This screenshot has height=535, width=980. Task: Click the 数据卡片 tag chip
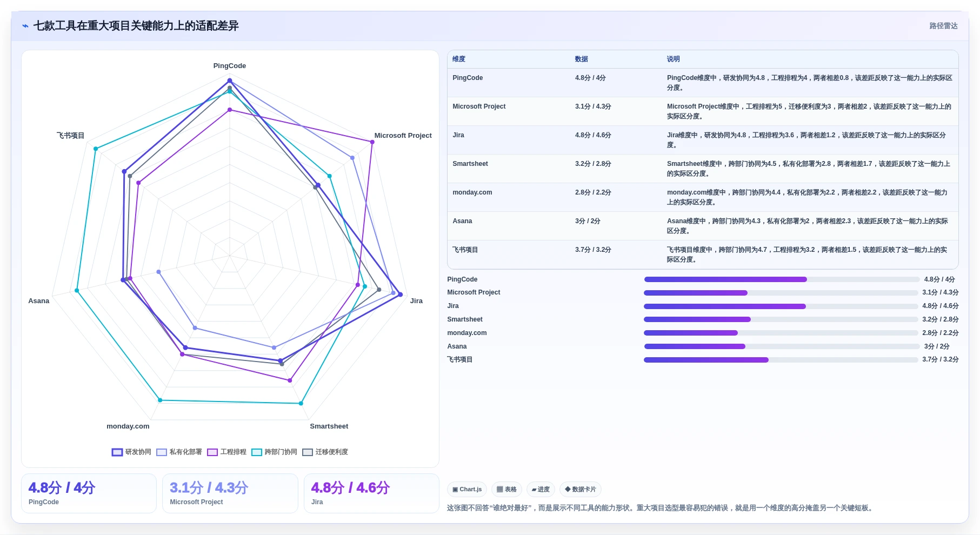[581, 490]
